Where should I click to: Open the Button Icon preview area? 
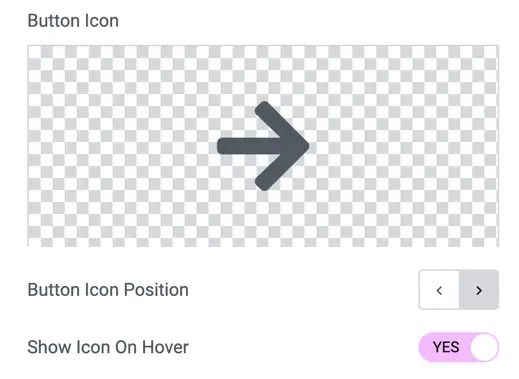pyautogui.click(x=263, y=146)
